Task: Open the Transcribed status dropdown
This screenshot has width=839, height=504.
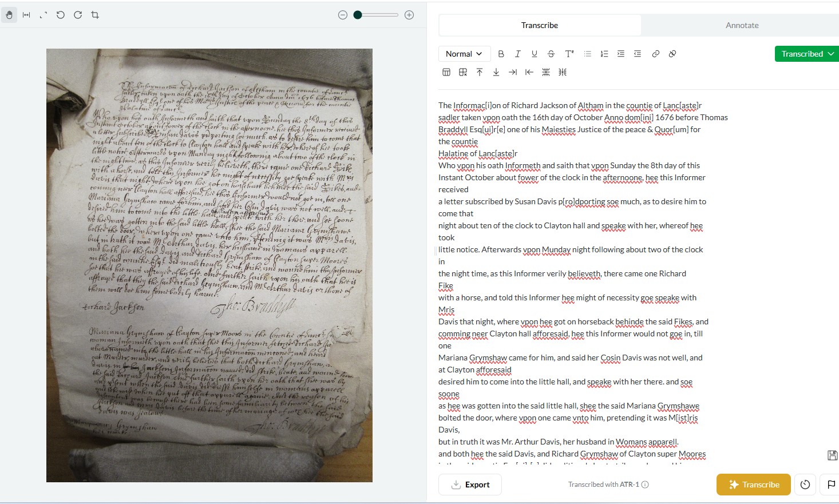Action: [806, 54]
